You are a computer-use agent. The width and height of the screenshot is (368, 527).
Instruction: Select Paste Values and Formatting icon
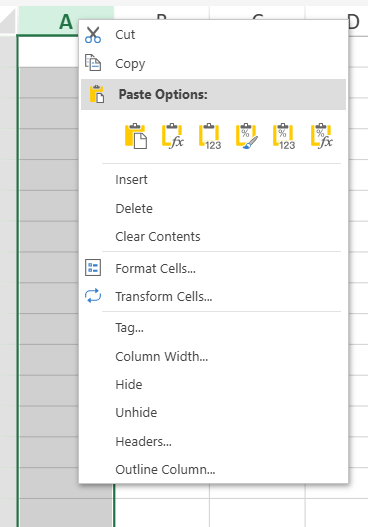point(284,136)
